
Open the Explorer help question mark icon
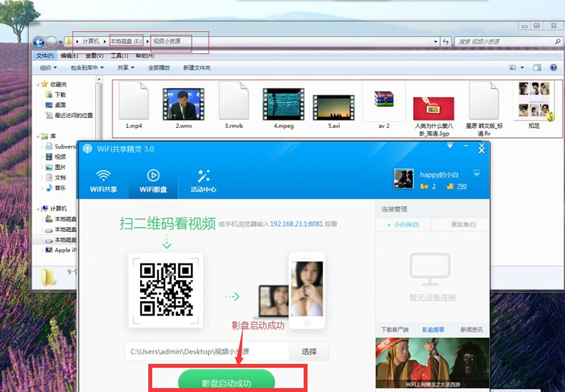point(554,67)
